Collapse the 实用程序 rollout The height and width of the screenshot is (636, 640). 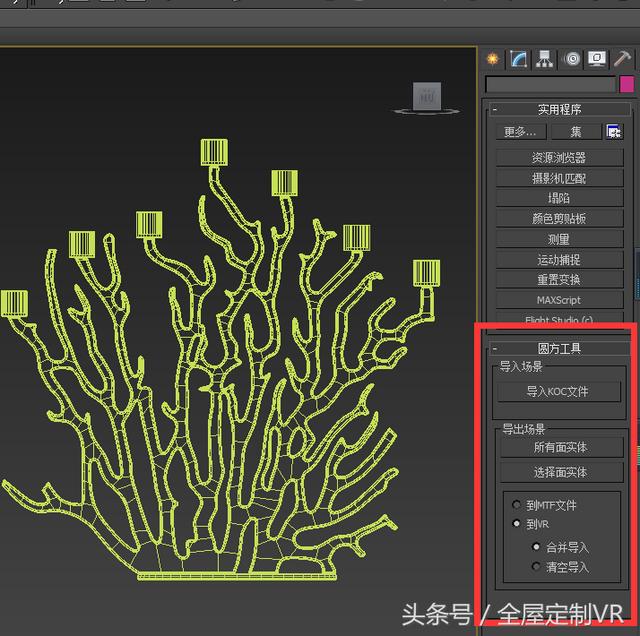[495, 109]
